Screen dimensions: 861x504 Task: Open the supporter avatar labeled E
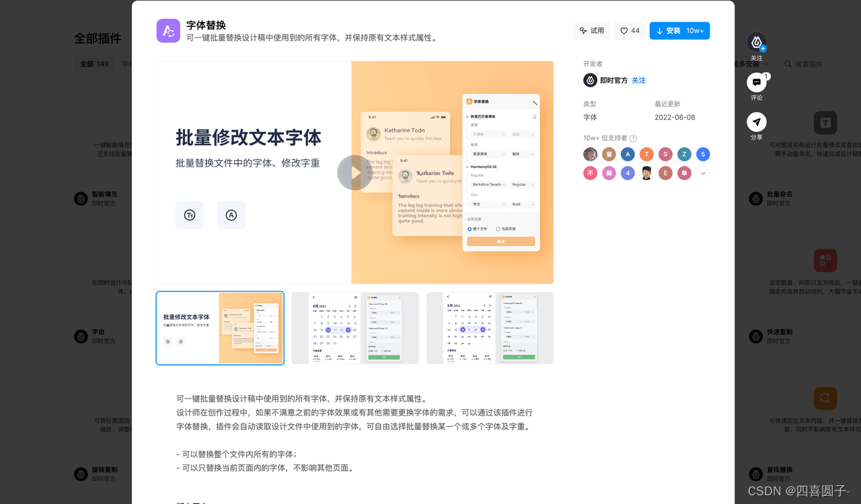pyautogui.click(x=665, y=173)
